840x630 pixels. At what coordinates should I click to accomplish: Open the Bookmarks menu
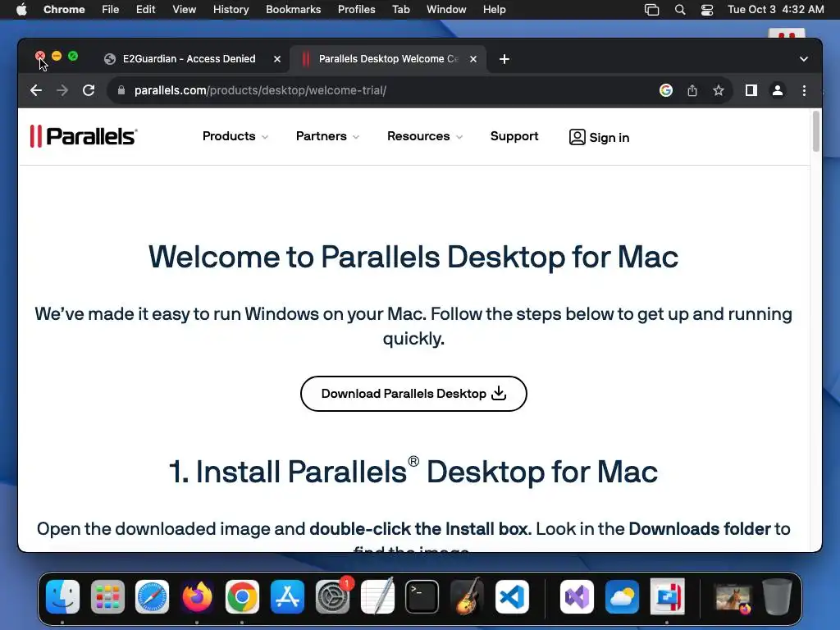pos(293,10)
